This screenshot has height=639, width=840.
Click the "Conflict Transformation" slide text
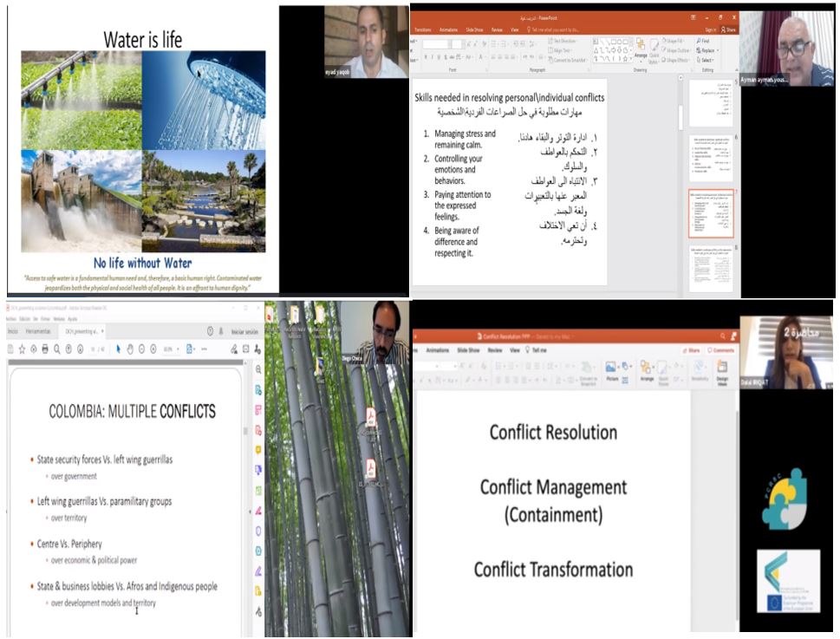[553, 570]
